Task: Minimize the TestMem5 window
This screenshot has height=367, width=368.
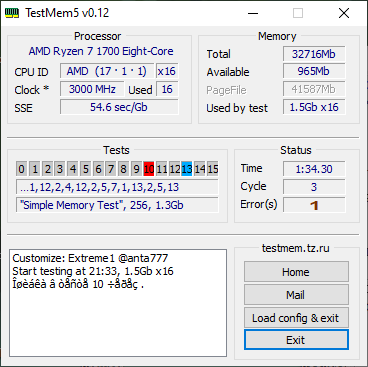Action: tap(253, 13)
